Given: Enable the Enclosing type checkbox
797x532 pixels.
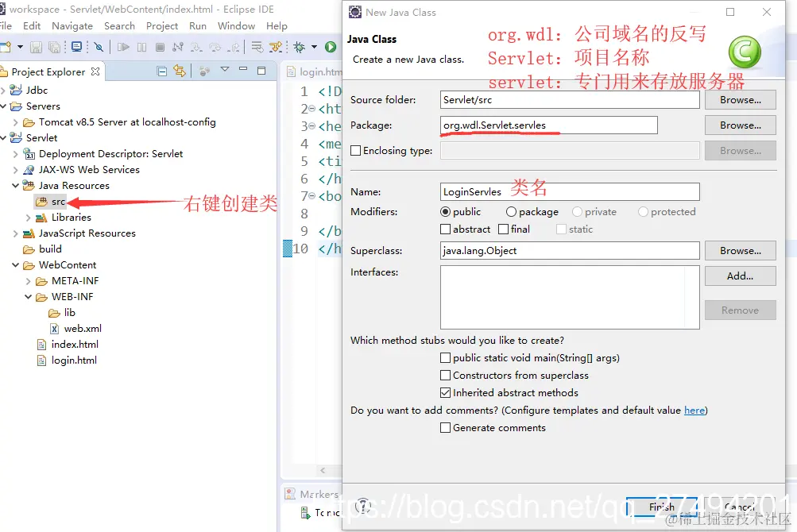Looking at the screenshot, I should (356, 150).
